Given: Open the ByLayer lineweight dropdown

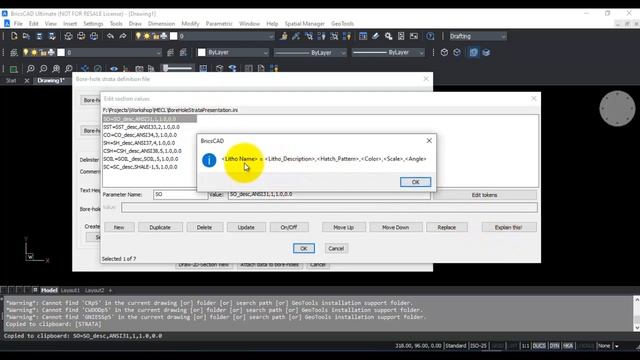Looking at the screenshot, I should (388, 52).
